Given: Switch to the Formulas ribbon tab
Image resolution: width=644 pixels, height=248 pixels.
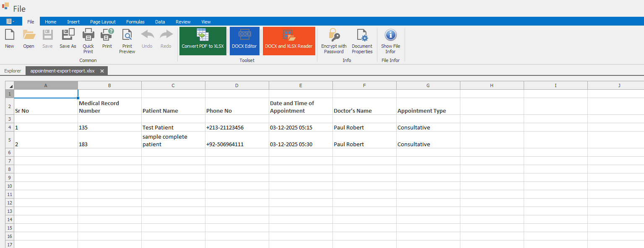Looking at the screenshot, I should (x=135, y=22).
